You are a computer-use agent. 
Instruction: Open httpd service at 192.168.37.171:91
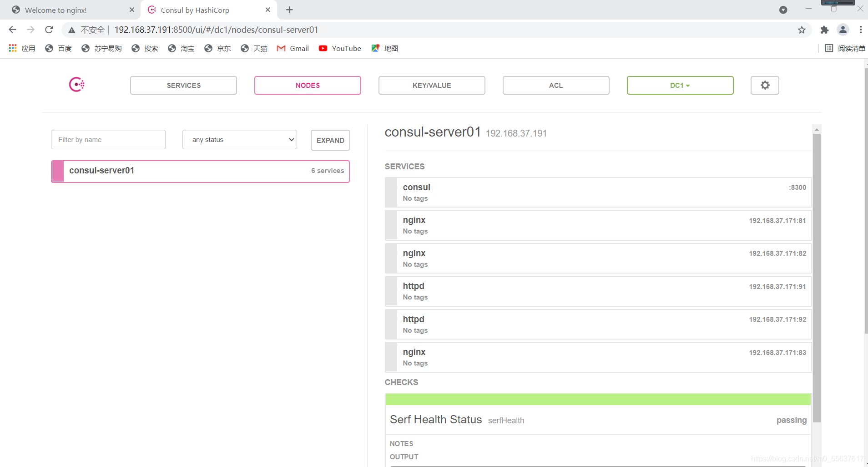point(598,291)
